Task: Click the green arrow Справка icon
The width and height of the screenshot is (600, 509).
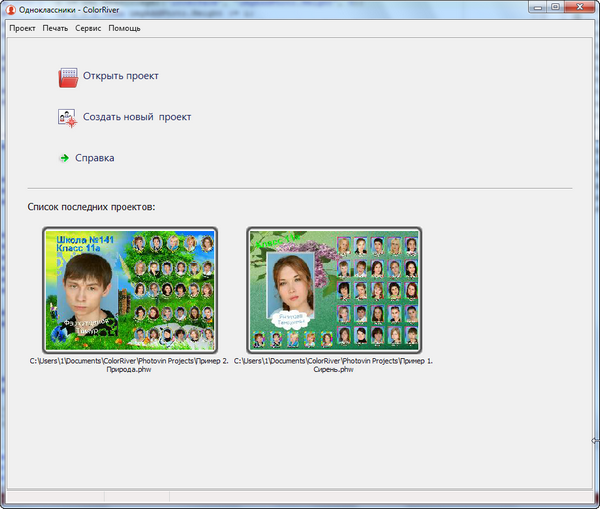Action: click(x=65, y=158)
